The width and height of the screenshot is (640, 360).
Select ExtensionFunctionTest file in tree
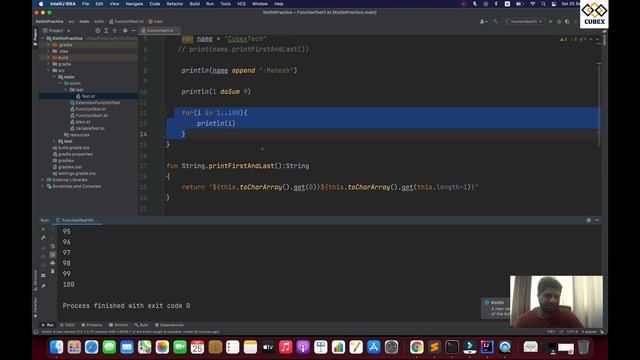(97, 103)
